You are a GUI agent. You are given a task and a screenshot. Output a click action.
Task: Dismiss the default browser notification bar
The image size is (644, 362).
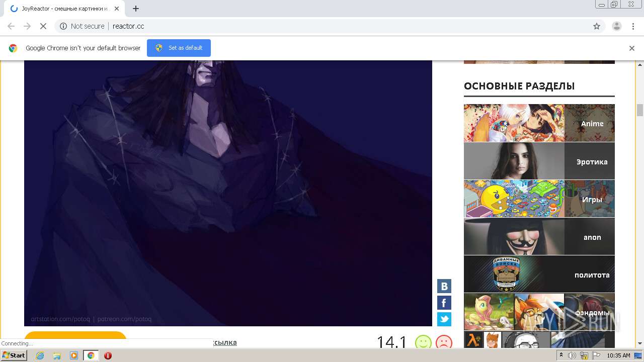pos(632,48)
